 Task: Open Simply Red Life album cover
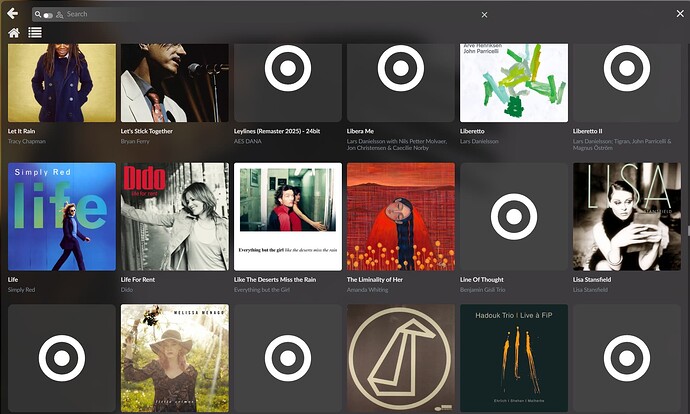pos(62,217)
